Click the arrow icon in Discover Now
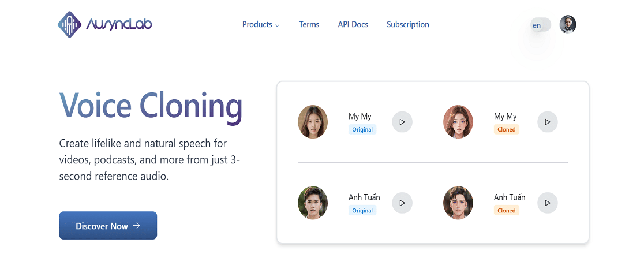This screenshot has height=280, width=644. click(x=137, y=226)
